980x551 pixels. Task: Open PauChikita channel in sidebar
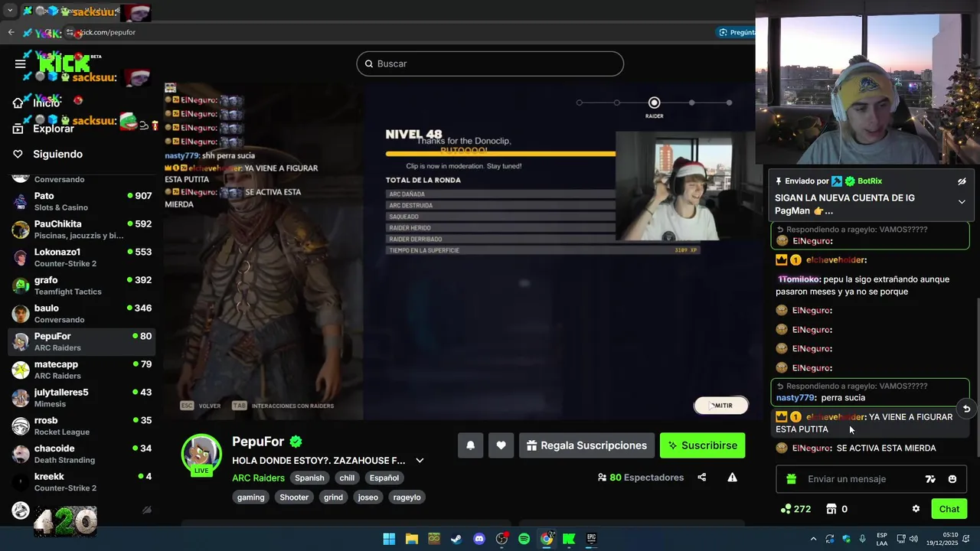pos(81,230)
